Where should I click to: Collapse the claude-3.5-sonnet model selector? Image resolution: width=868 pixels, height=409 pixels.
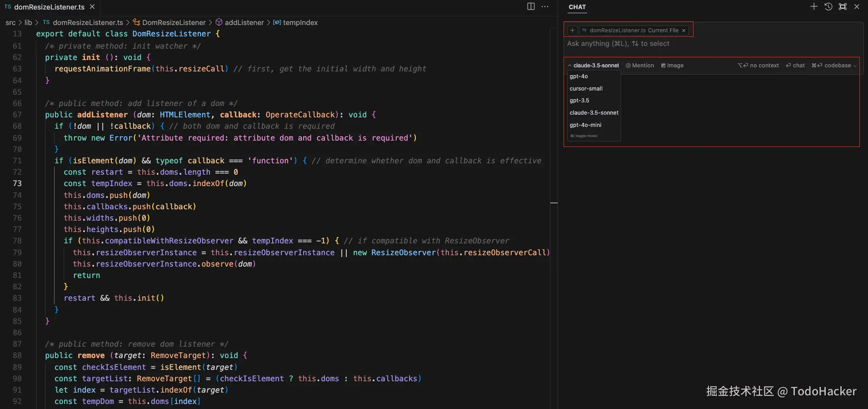594,66
